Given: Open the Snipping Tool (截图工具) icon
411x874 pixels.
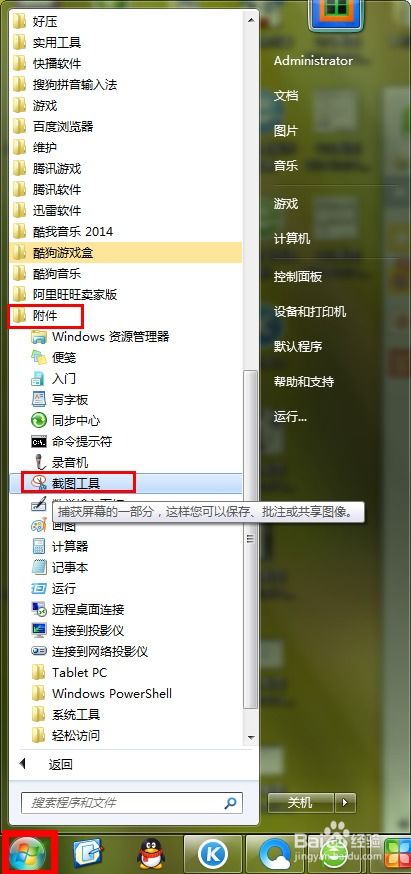Looking at the screenshot, I should tap(38, 483).
